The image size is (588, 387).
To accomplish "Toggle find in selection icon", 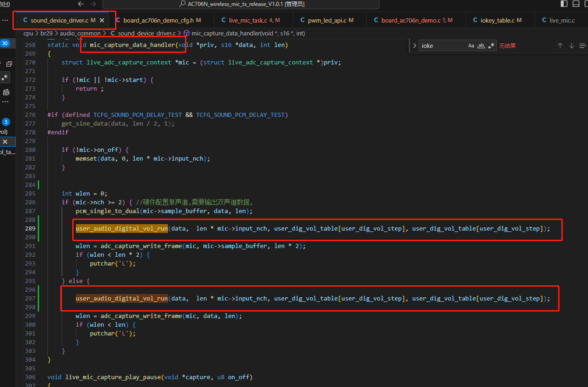I will tap(582, 46).
